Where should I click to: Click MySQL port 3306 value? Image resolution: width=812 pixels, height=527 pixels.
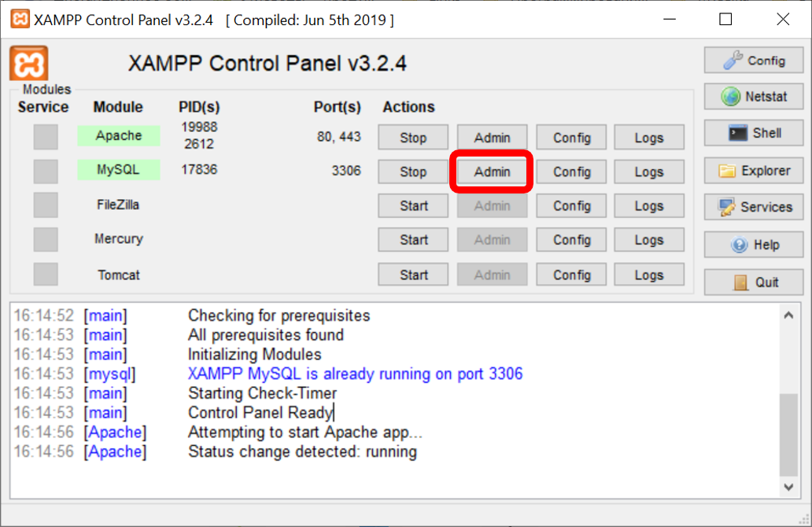pos(346,171)
